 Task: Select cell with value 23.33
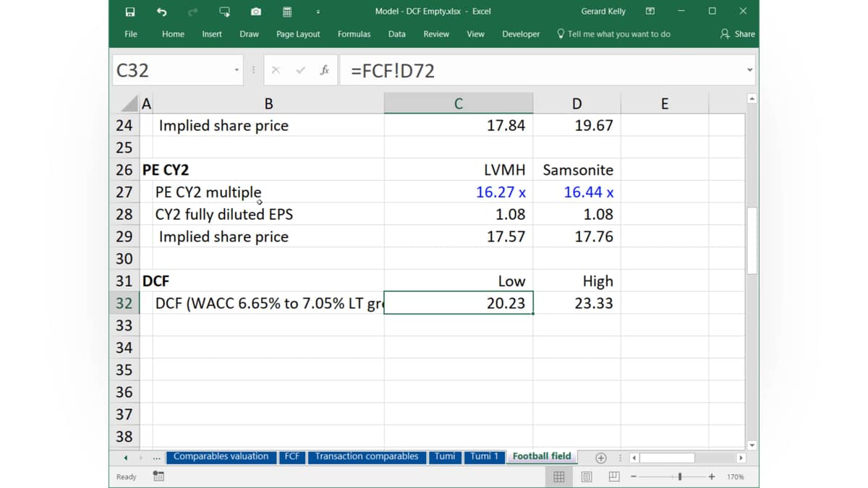click(577, 304)
